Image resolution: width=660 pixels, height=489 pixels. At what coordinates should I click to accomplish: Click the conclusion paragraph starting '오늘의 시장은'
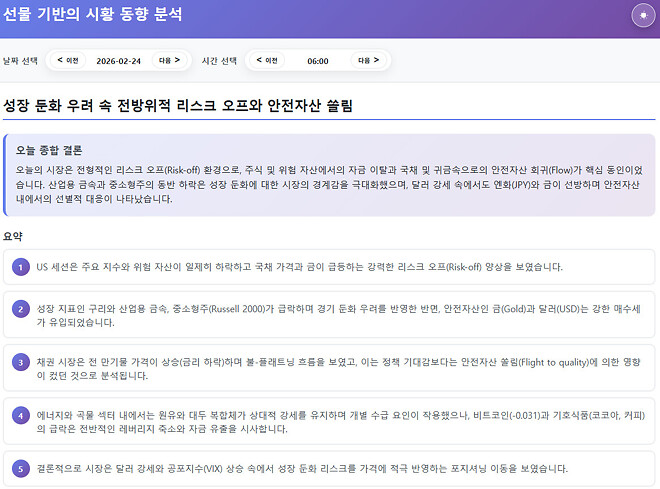(x=329, y=184)
